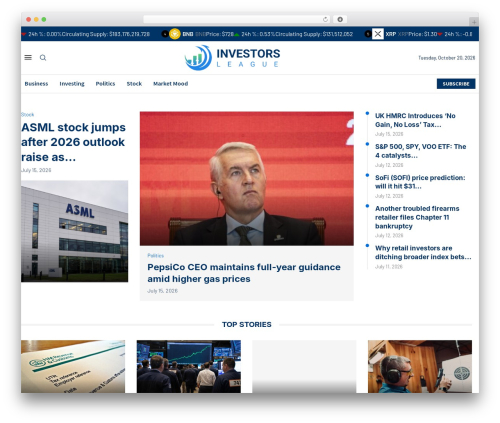
Task: Open the ASML building thumbnail
Action: 74,231
